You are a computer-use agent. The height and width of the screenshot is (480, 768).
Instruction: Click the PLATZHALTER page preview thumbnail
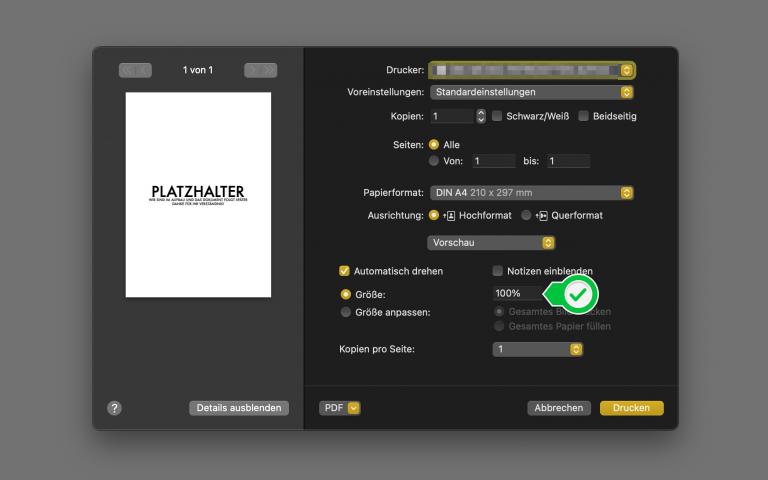(x=198, y=194)
